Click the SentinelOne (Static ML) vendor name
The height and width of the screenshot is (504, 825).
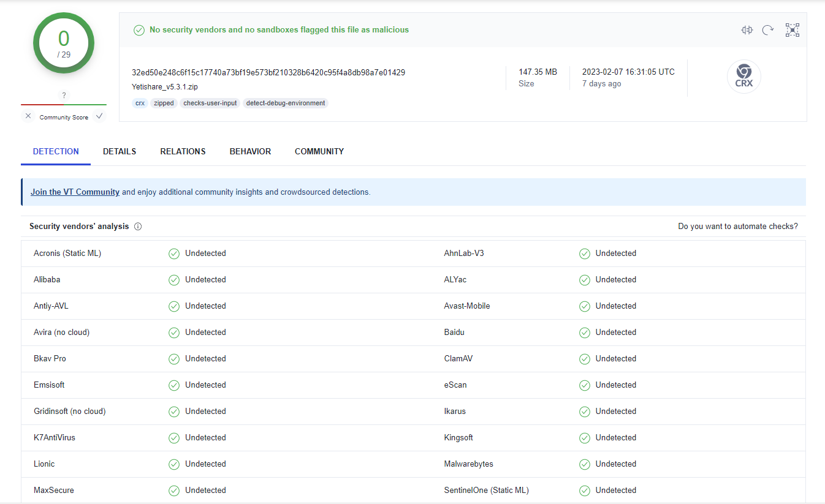pos(487,491)
